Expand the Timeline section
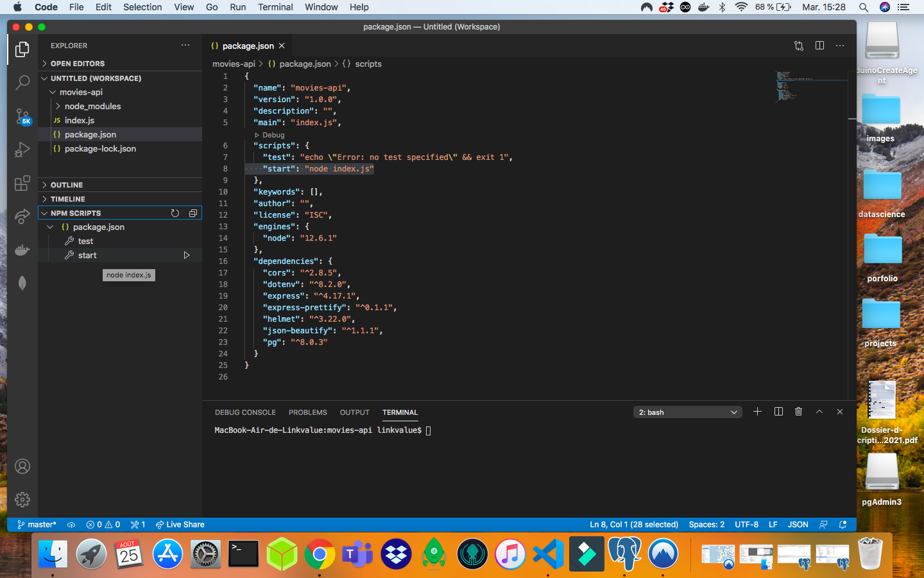The image size is (924, 578). point(120,199)
